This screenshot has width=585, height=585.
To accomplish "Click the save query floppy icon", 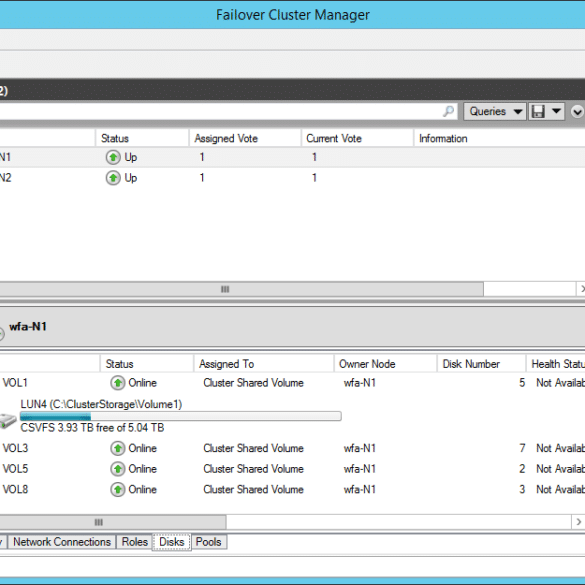I will pos(538,111).
